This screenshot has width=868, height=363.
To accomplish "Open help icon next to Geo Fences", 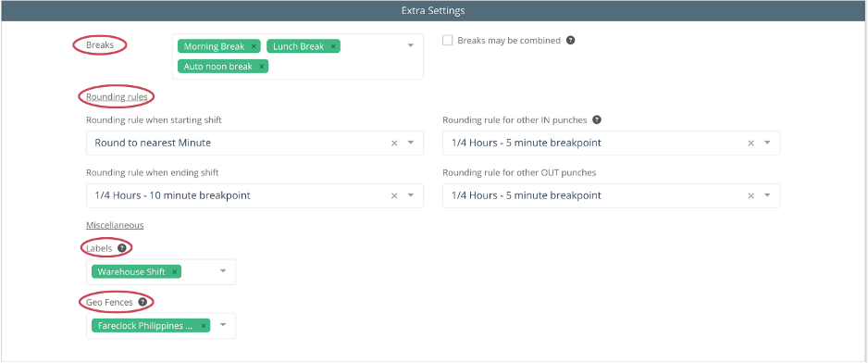I will pos(143,302).
